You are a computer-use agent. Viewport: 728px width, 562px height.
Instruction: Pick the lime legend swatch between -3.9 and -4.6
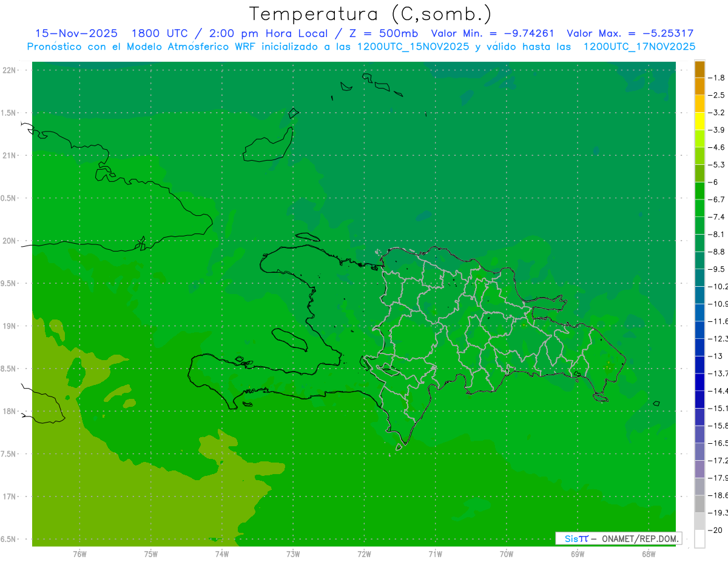tap(699, 138)
